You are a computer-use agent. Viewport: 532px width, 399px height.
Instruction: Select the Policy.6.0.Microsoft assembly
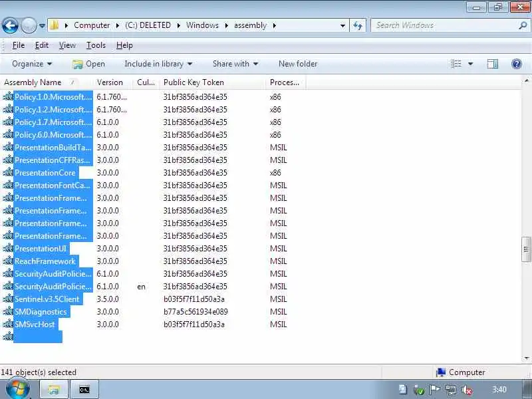coord(53,135)
